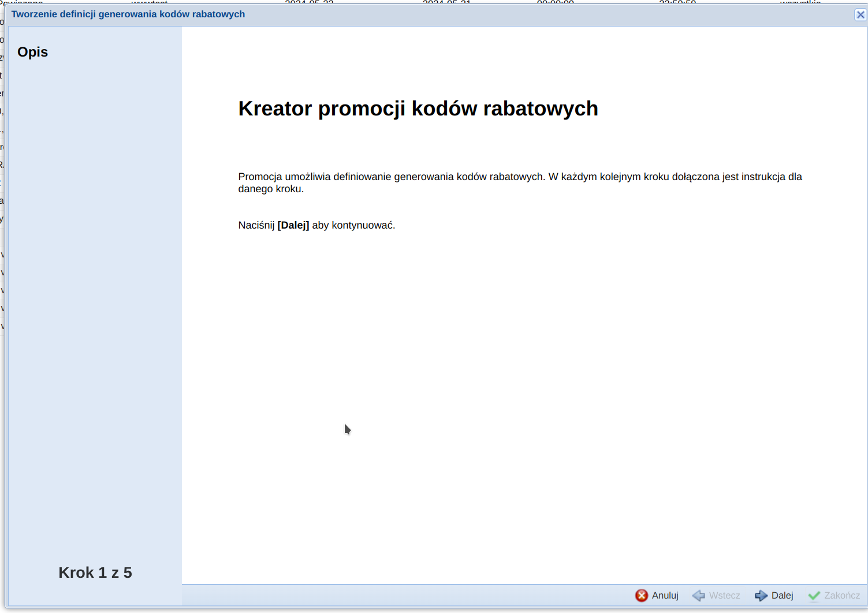The height and width of the screenshot is (613, 868).
Task: Click the green checkmark icon beside Zakończ
Action: click(814, 595)
